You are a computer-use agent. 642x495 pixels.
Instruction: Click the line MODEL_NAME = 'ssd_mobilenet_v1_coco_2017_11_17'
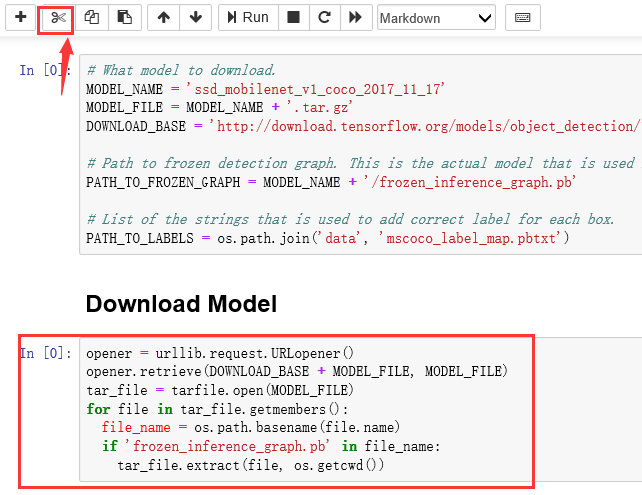coord(265,89)
